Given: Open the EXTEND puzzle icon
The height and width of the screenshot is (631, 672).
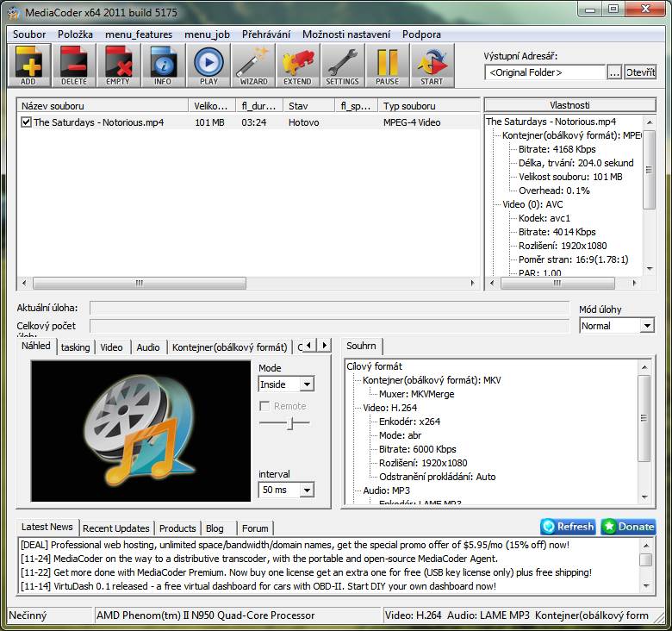Looking at the screenshot, I should [298, 66].
